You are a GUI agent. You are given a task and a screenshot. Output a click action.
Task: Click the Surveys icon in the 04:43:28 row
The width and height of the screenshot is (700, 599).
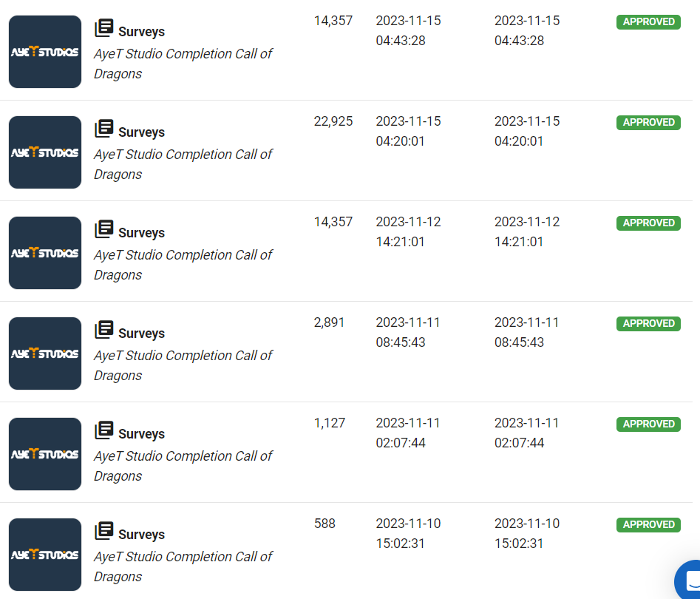coord(103,28)
